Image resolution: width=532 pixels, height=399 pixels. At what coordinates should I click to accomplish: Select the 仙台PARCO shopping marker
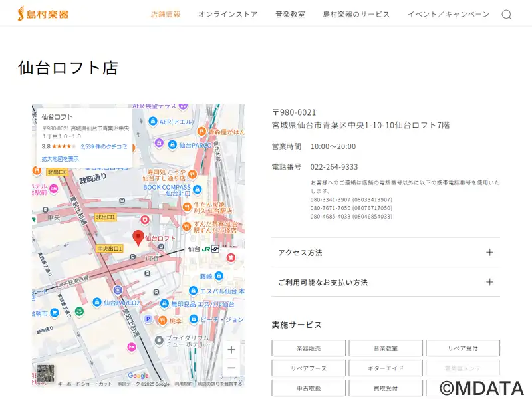[172, 145]
